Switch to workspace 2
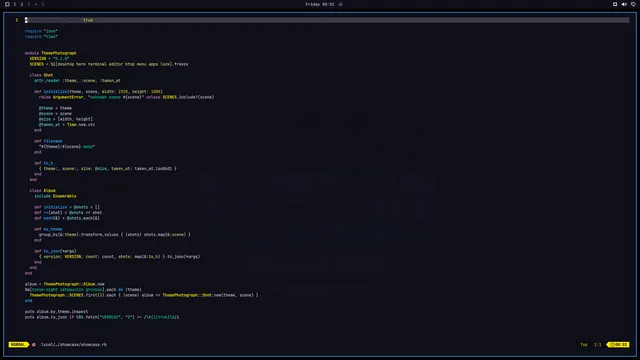640x360 pixels. point(22,4)
